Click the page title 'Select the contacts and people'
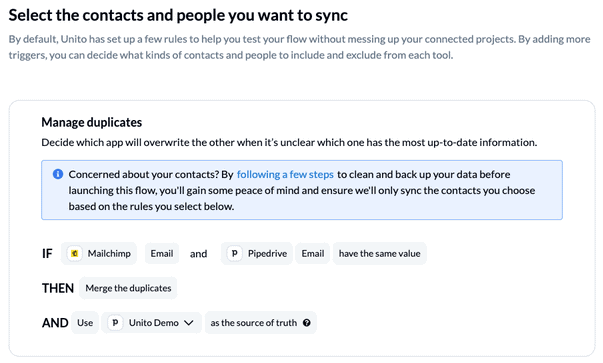This screenshot has height=363, width=603. 178,15
